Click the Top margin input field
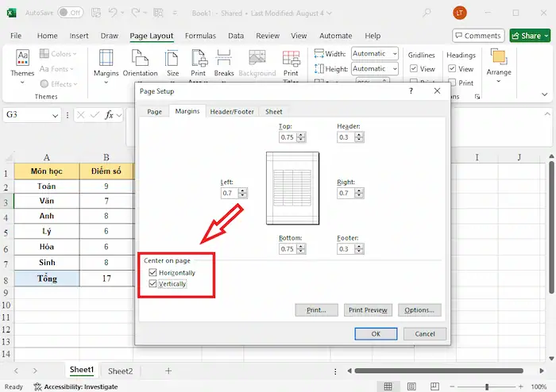 pyautogui.click(x=288, y=137)
